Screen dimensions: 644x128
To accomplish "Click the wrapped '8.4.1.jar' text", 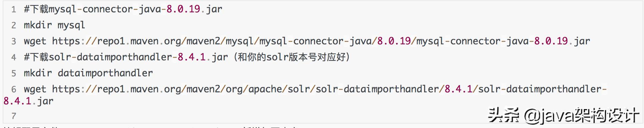I will click(x=28, y=101).
